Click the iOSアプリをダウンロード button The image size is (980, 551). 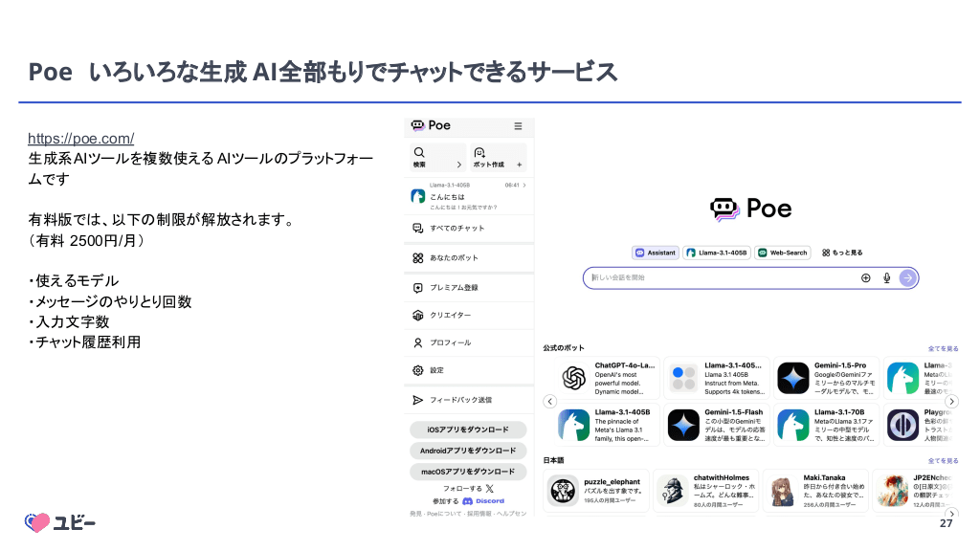(x=469, y=430)
